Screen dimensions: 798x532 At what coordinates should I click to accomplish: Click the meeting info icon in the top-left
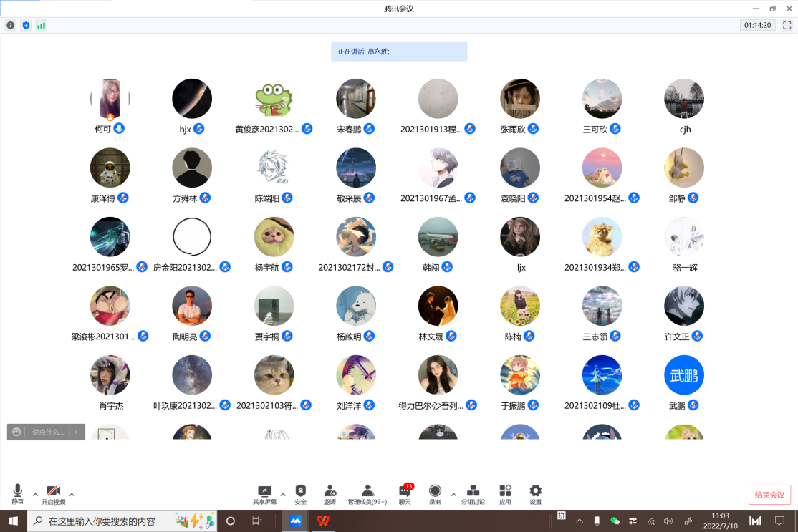click(11, 25)
